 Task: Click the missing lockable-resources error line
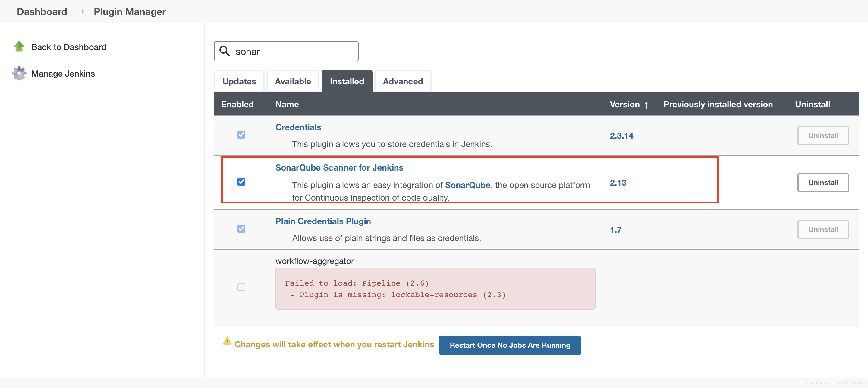click(398, 295)
